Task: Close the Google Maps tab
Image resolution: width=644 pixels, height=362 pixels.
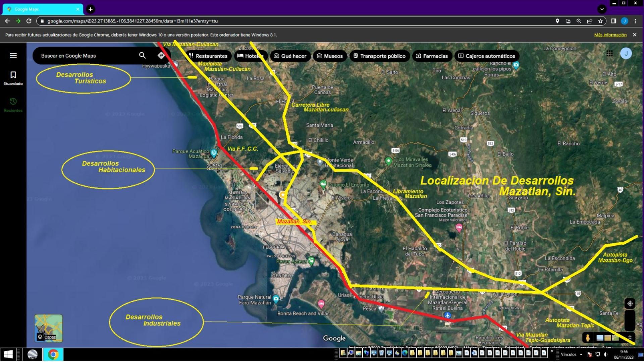Action: click(x=78, y=9)
